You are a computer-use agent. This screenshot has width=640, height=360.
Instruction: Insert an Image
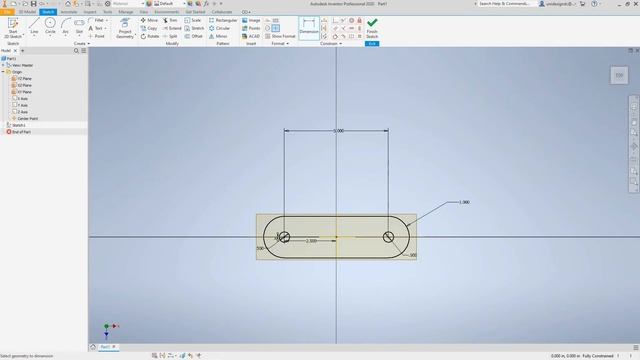coord(251,20)
